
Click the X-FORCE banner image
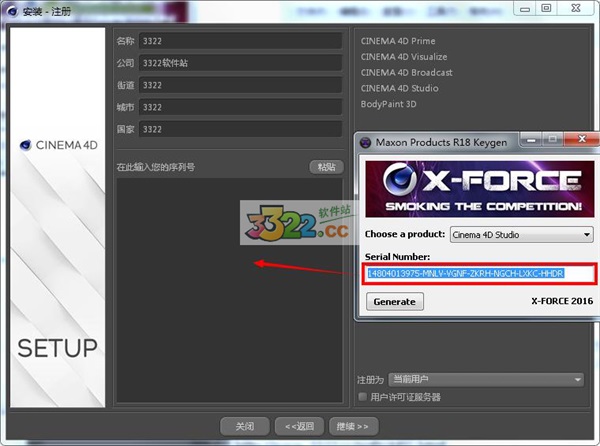pos(479,189)
